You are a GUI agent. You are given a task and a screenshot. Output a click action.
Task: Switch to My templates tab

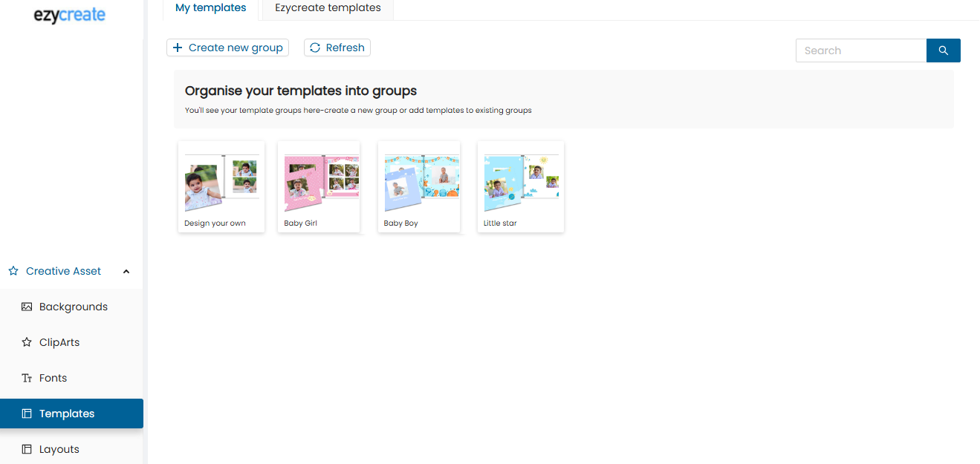click(x=210, y=8)
